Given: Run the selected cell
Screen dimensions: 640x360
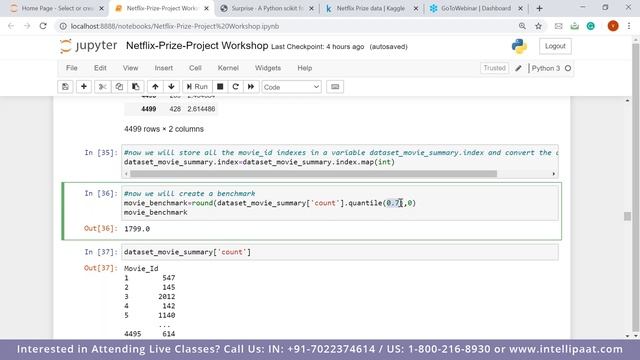Looking at the screenshot, I should point(197,87).
